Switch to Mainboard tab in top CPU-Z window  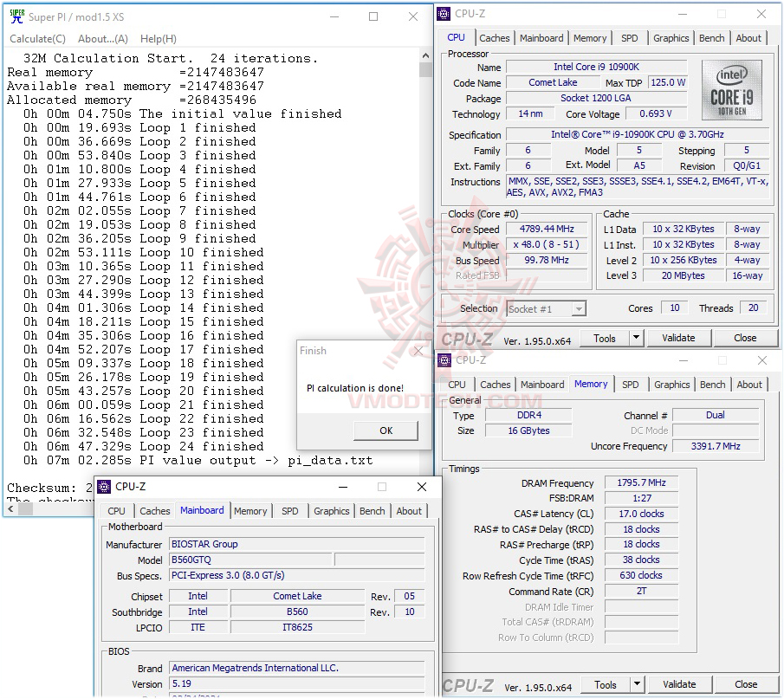pos(541,38)
